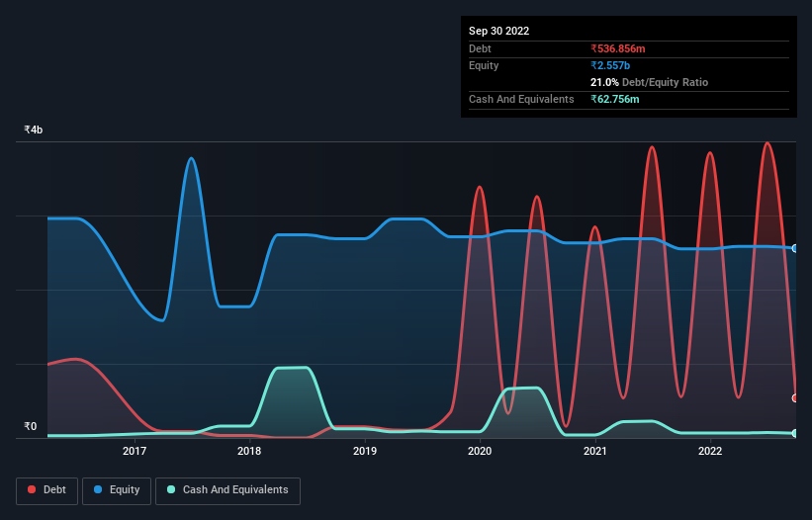Click the ₹0 y-axis label

click(31, 426)
